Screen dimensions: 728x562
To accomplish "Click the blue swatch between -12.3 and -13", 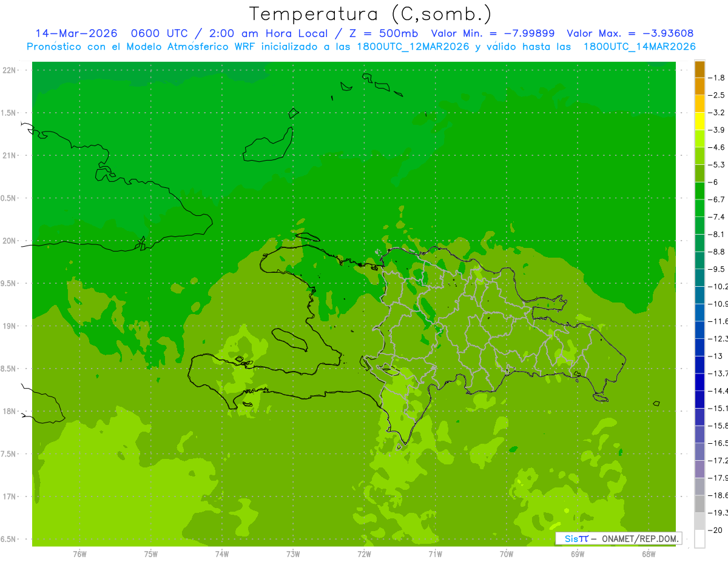I will click(699, 348).
